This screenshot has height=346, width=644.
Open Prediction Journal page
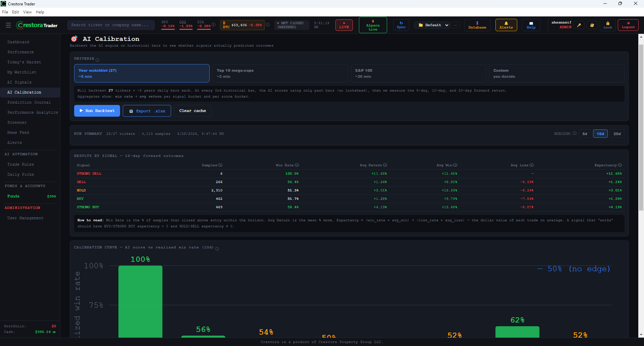(x=30, y=102)
